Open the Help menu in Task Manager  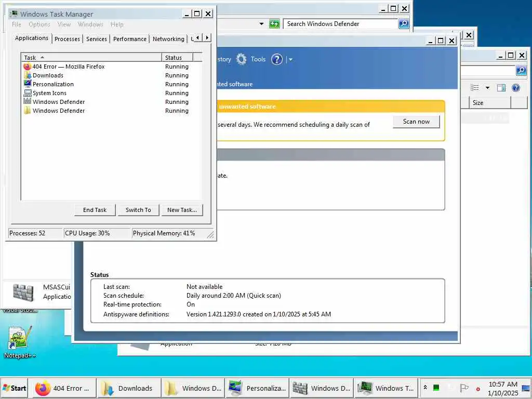pyautogui.click(x=117, y=24)
